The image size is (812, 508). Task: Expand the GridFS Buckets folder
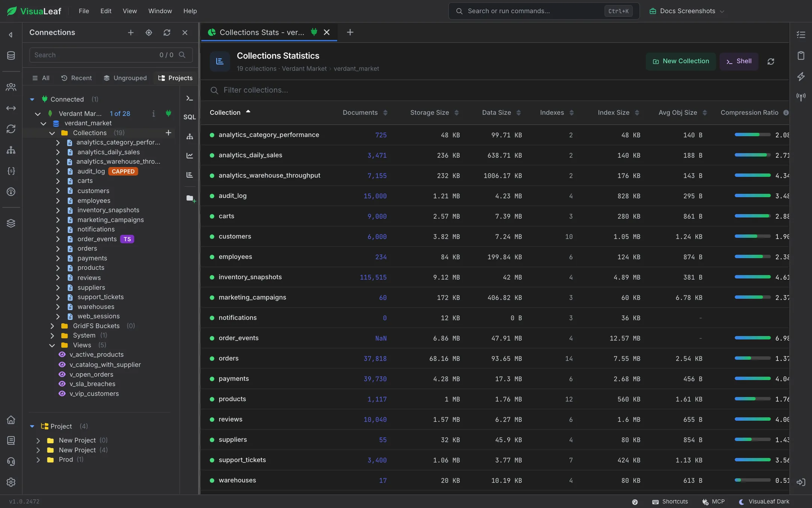pyautogui.click(x=52, y=326)
